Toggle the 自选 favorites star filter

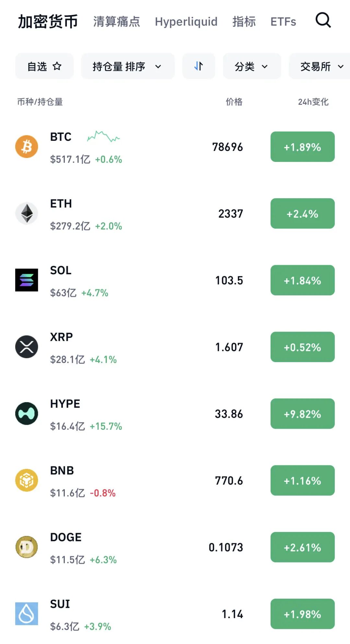pos(44,66)
